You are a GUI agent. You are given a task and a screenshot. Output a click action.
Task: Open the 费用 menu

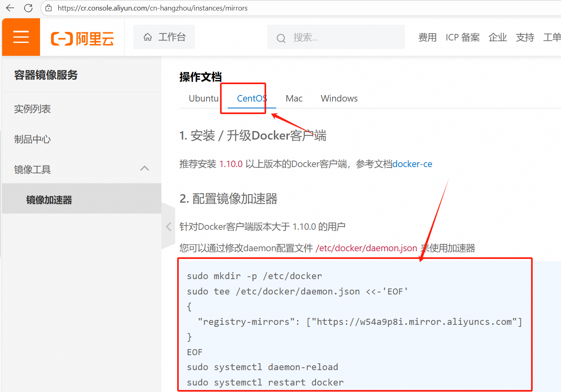(427, 38)
